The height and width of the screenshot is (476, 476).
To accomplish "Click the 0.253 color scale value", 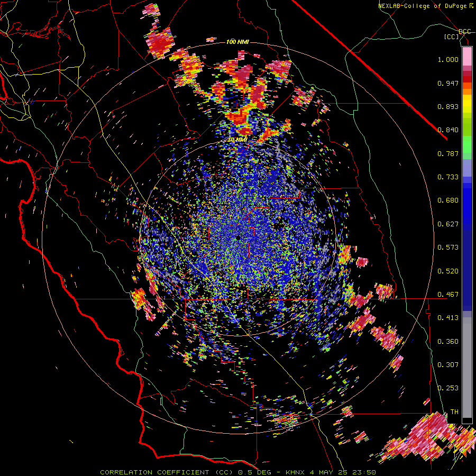I will [448, 388].
